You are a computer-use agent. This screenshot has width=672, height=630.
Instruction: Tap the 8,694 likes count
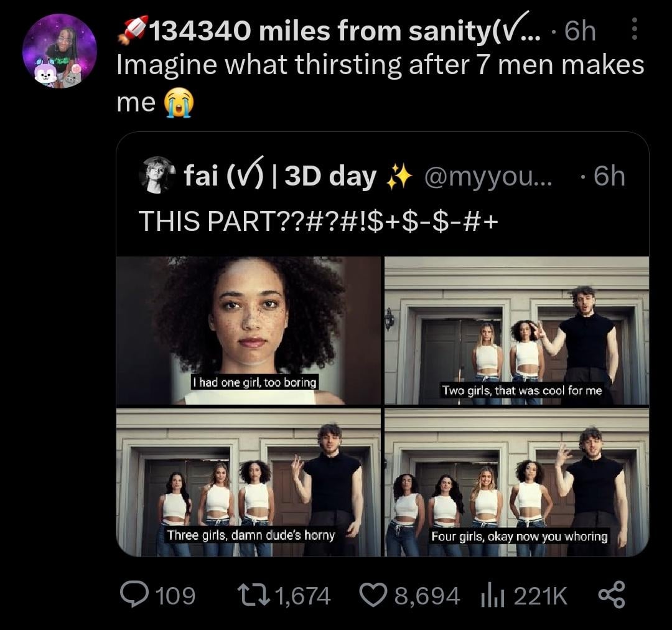[x=427, y=596]
